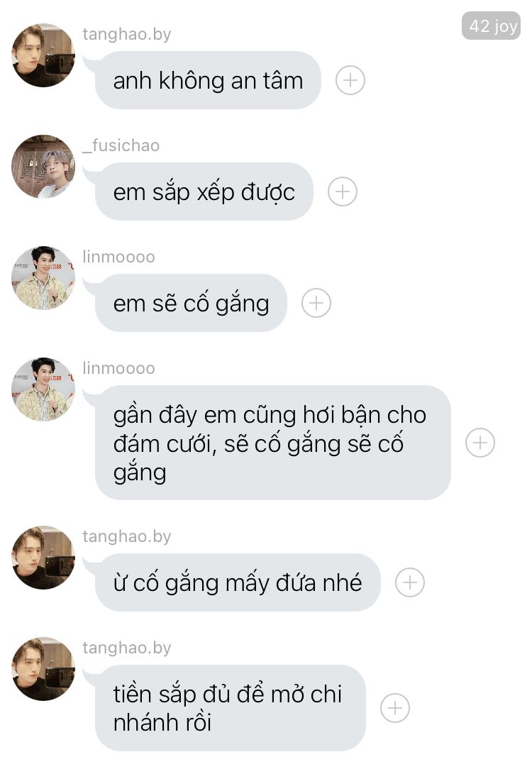Tap plus icon beside "ừ cố gắng mấy đứa nhé"
The height and width of the screenshot is (769, 532).
pyautogui.click(x=410, y=582)
